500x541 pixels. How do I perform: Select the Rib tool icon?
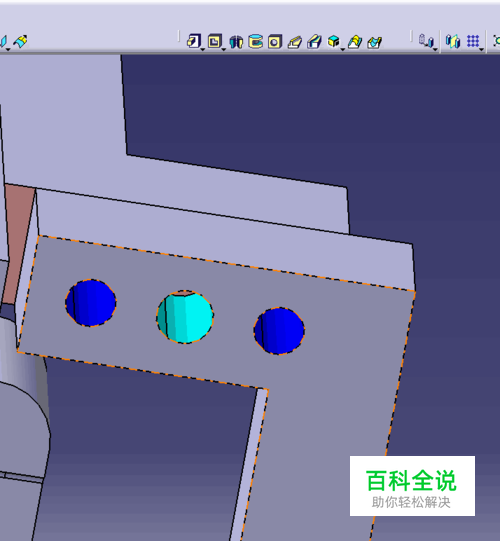[x=295, y=42]
